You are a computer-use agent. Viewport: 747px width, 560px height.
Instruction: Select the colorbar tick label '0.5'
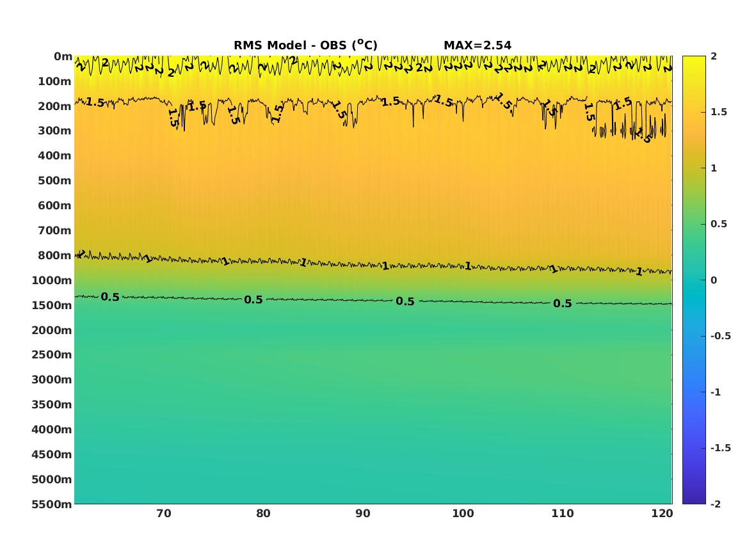pyautogui.click(x=719, y=224)
